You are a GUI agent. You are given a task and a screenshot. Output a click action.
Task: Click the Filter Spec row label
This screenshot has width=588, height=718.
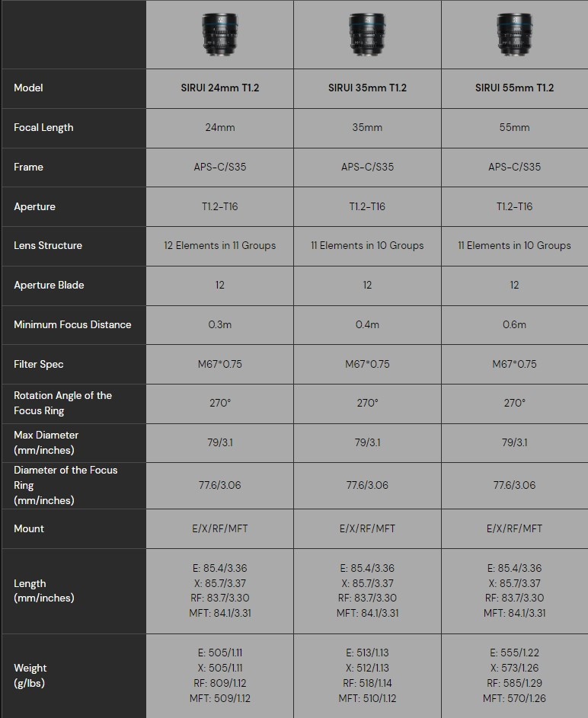tap(39, 364)
